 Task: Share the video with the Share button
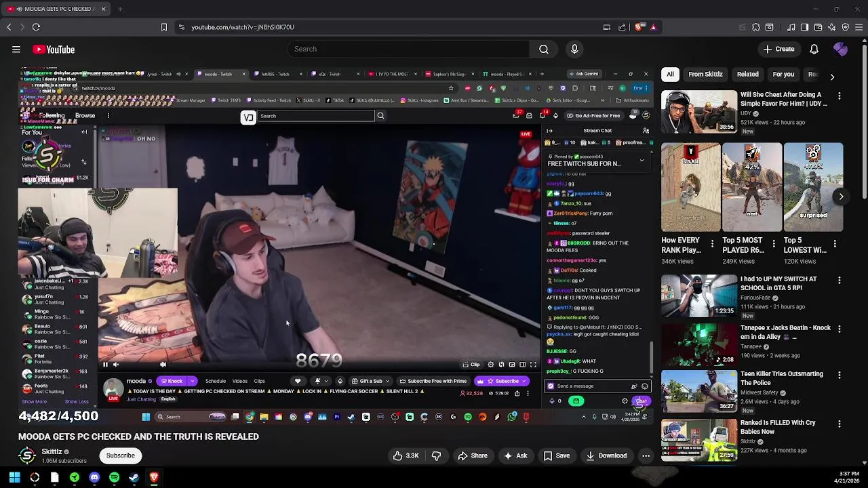(x=472, y=455)
